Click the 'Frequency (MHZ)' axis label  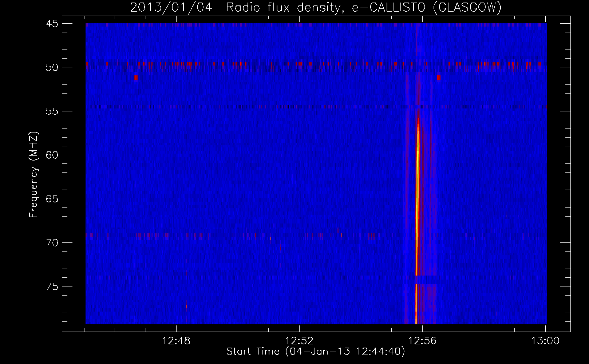pos(33,175)
